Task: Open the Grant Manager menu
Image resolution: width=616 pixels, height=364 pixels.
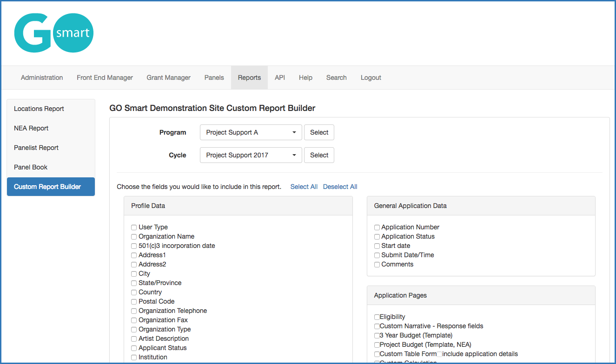Action: [168, 78]
